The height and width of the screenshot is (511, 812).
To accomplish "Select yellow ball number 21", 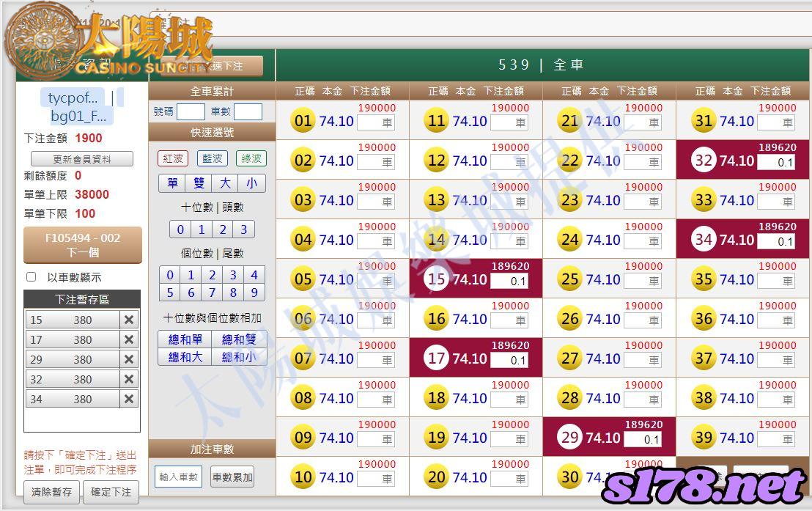I will 570,121.
